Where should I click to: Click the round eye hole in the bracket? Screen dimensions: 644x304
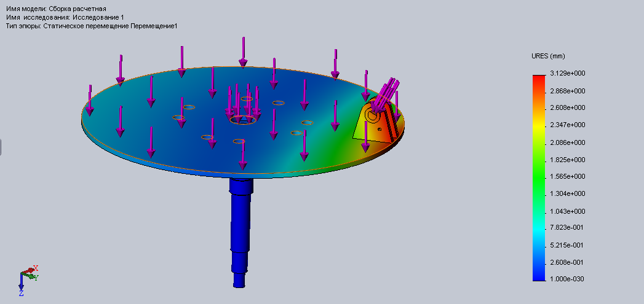(373, 116)
